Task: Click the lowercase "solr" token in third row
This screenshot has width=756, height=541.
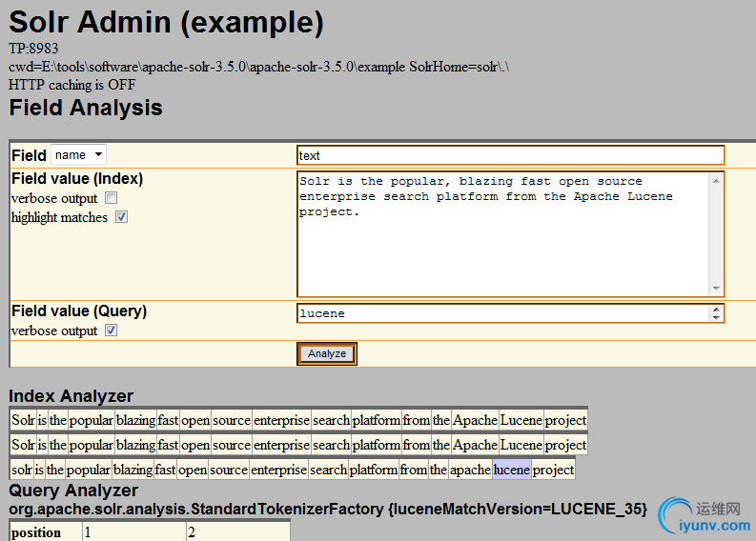Action: pos(22,470)
